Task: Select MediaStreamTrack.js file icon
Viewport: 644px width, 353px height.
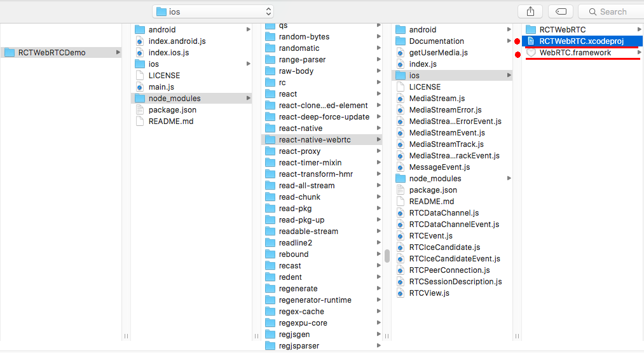Action: [x=401, y=144]
